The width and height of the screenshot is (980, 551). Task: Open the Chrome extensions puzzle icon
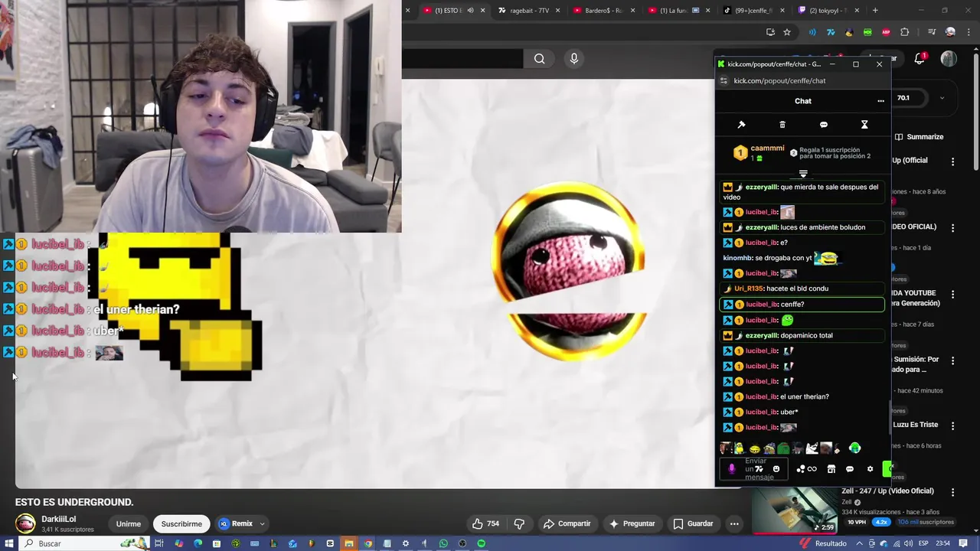(x=904, y=32)
